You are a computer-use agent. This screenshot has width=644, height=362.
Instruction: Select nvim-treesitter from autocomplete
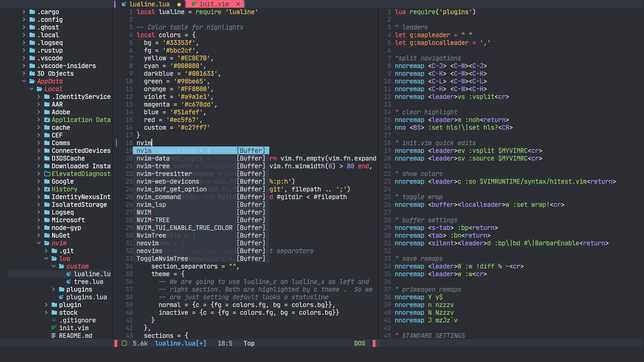164,173
